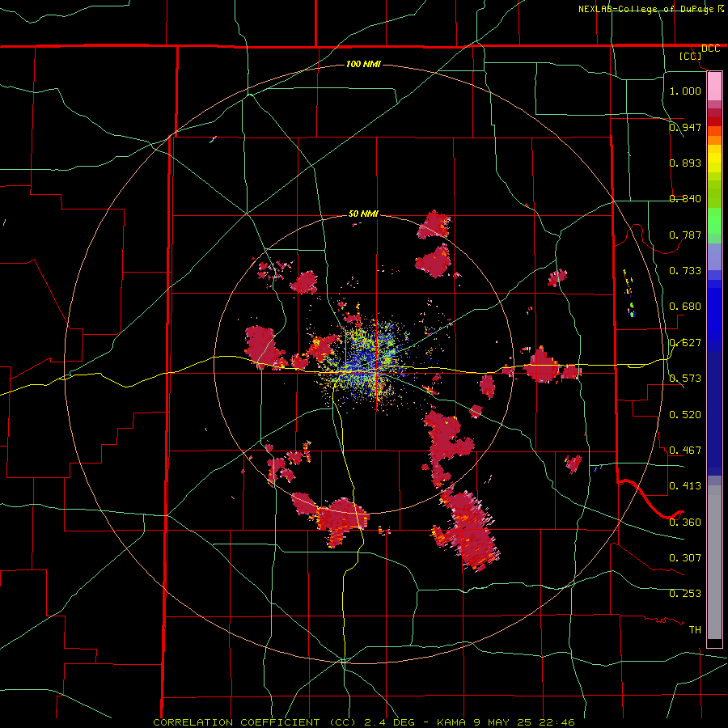Click the gray band of the color scale

point(714,562)
